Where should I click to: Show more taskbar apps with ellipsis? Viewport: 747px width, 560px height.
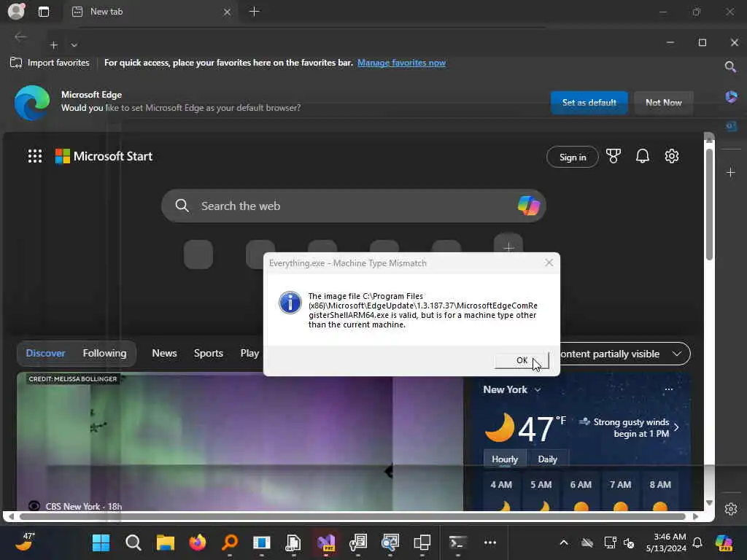pyautogui.click(x=489, y=542)
